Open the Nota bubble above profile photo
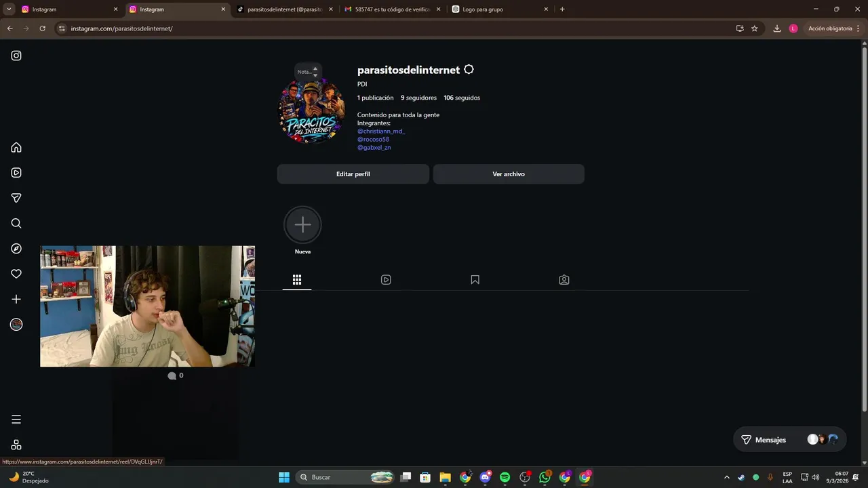 tap(308, 71)
